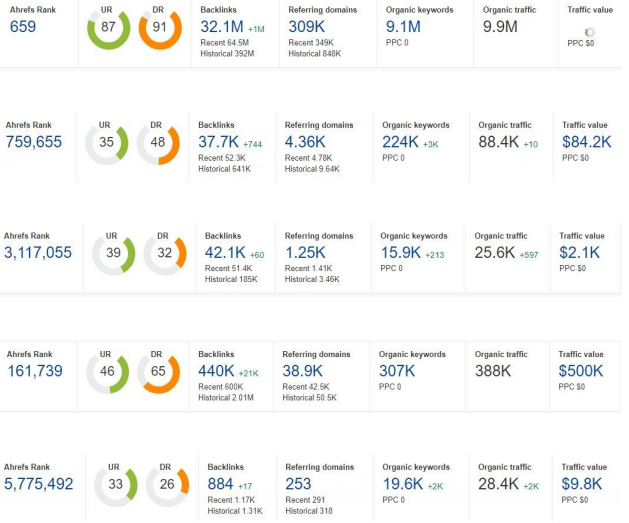Screen dimensions: 629x523
Task: Click the UR 46 donut chart
Action: (x=106, y=372)
